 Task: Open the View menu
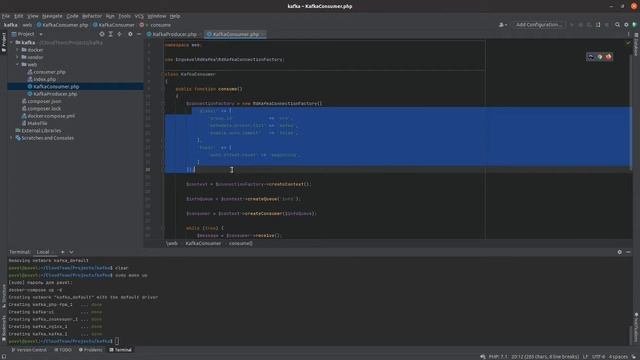pos(33,16)
